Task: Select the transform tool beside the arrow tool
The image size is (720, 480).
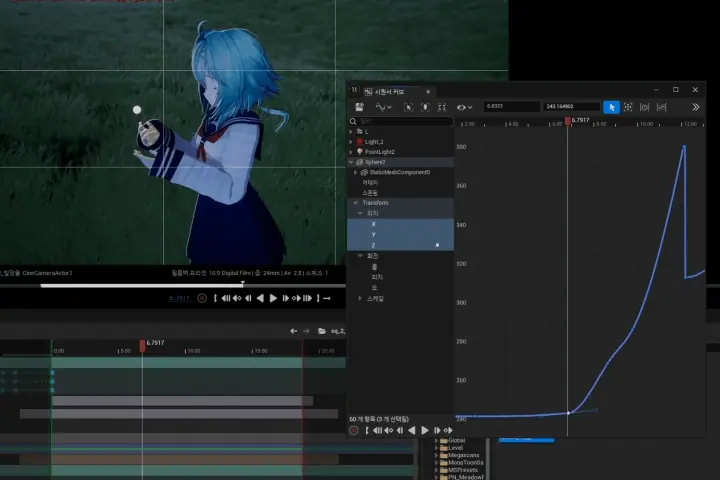Action: pyautogui.click(x=628, y=107)
